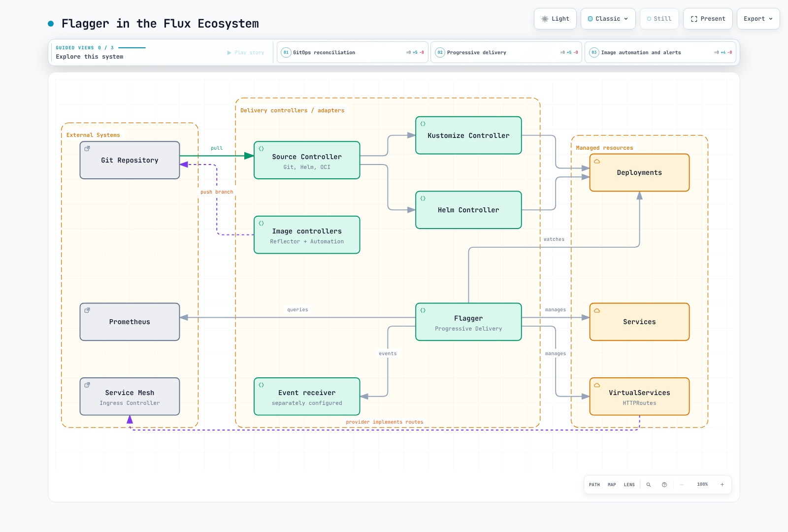Zoom in with the plus button
Viewport: 788px width, 532px height.
pyautogui.click(x=722, y=485)
